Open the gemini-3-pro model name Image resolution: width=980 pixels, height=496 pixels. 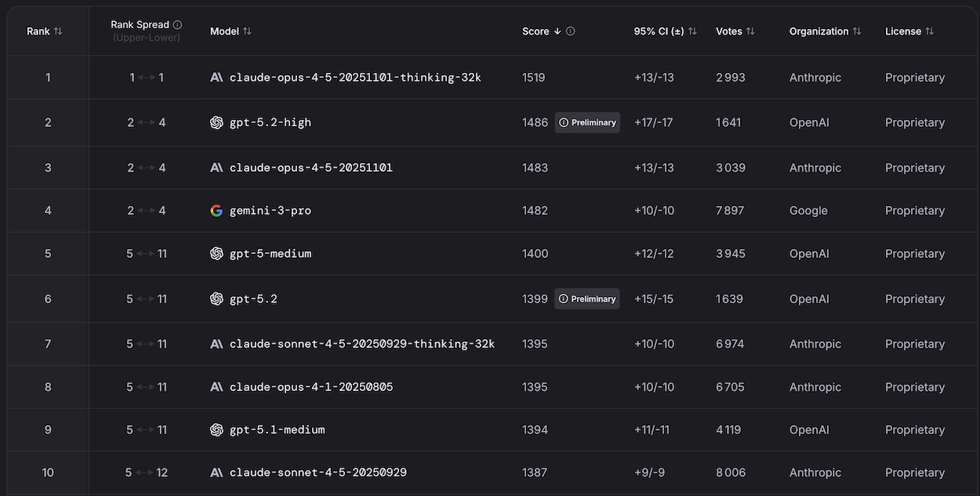(270, 211)
